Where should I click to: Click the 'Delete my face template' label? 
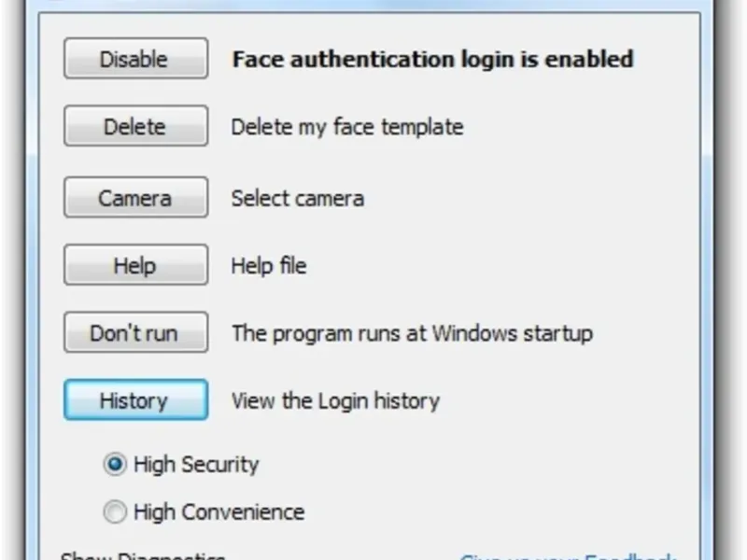pos(346,126)
